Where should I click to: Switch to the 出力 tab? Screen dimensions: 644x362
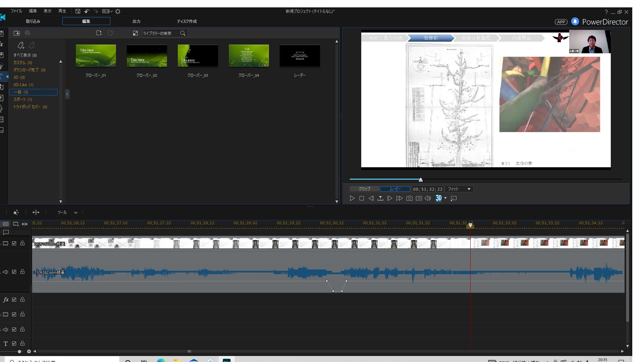point(136,21)
